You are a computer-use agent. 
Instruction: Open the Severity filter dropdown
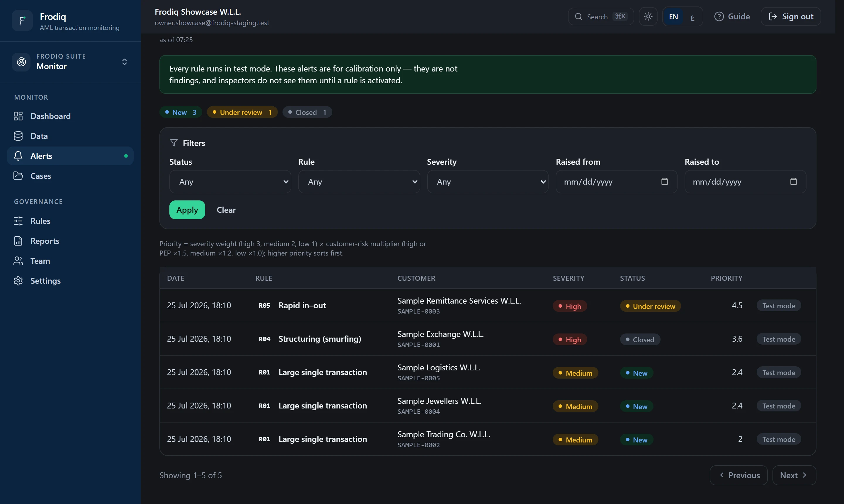point(488,182)
